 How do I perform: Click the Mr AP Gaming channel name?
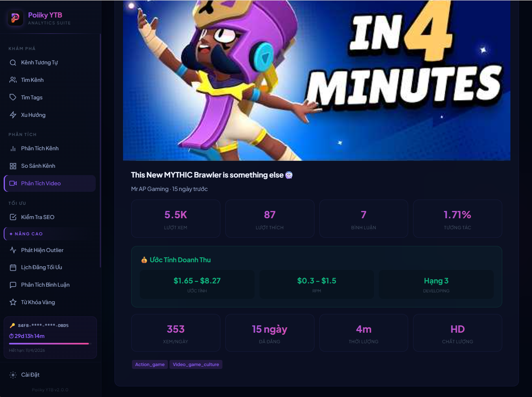click(149, 189)
